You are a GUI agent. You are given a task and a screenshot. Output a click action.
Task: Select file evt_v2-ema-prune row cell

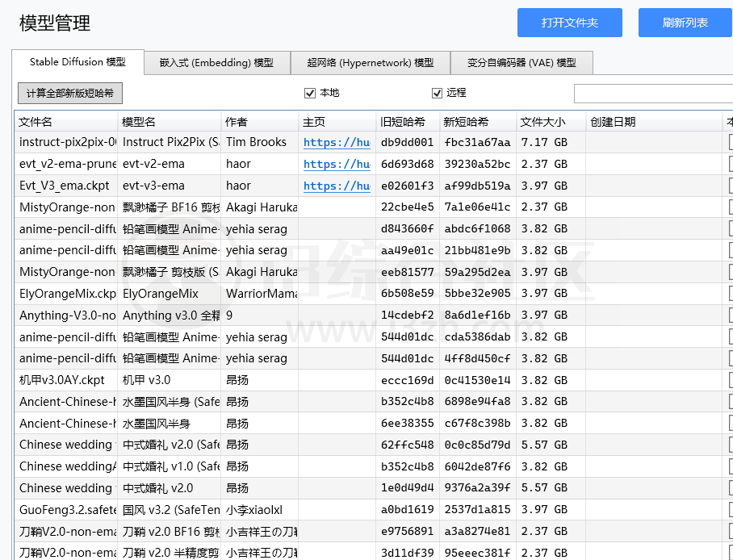(66, 164)
